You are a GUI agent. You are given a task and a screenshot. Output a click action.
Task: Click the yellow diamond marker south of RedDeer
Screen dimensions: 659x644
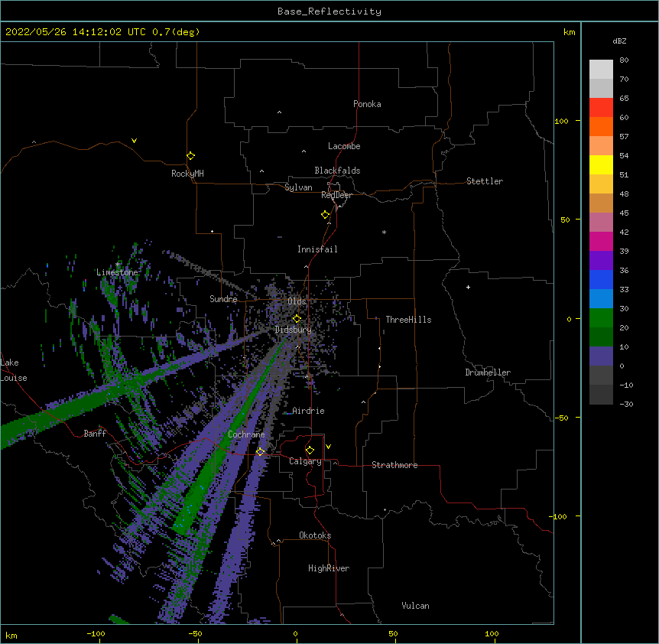tap(326, 215)
